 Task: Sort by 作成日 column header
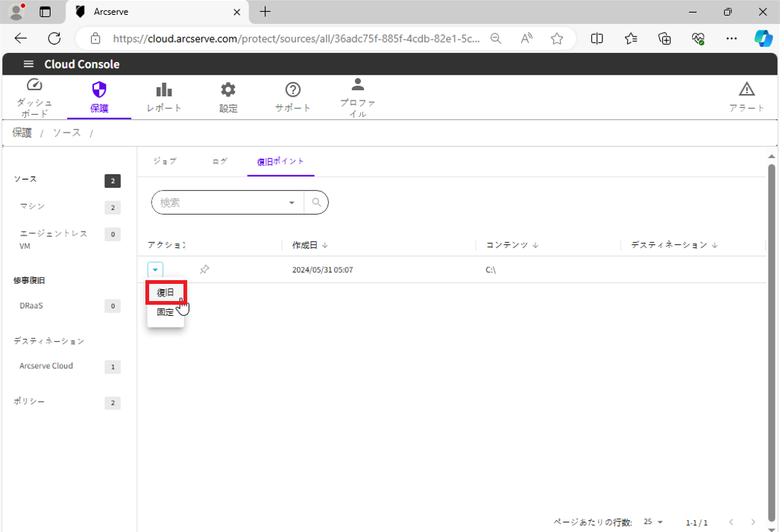305,245
